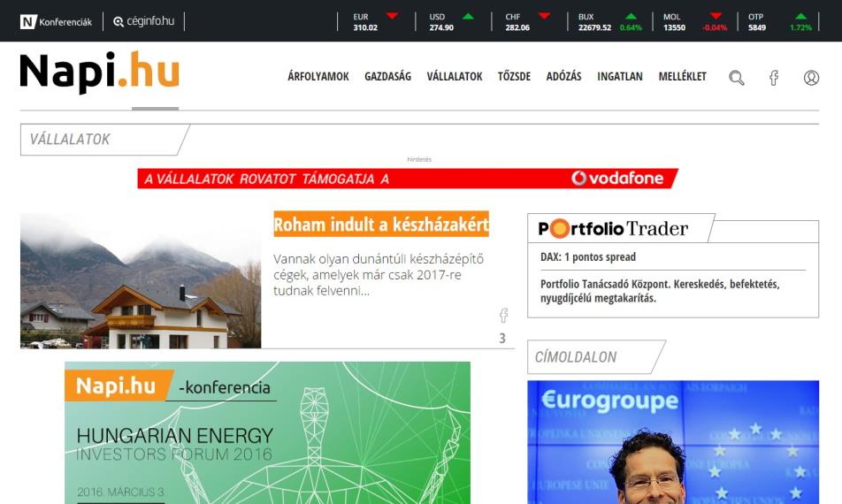Share készház article via Facebook icon
Image resolution: width=842 pixels, height=504 pixels.
pyautogui.click(x=503, y=316)
